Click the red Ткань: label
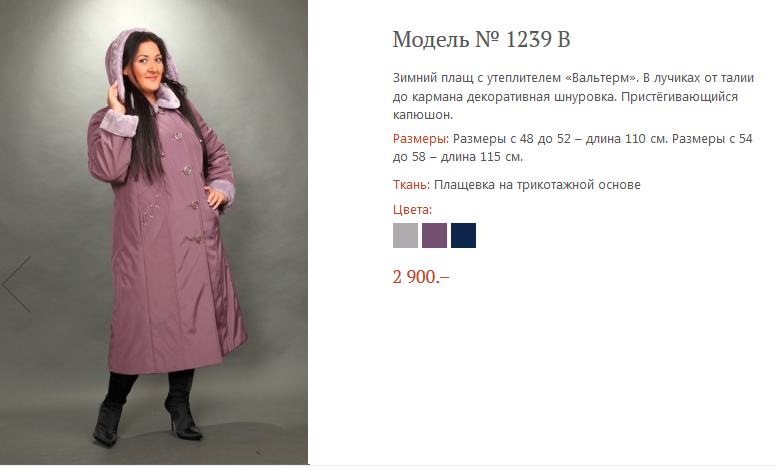The height and width of the screenshot is (469, 777). [411, 185]
